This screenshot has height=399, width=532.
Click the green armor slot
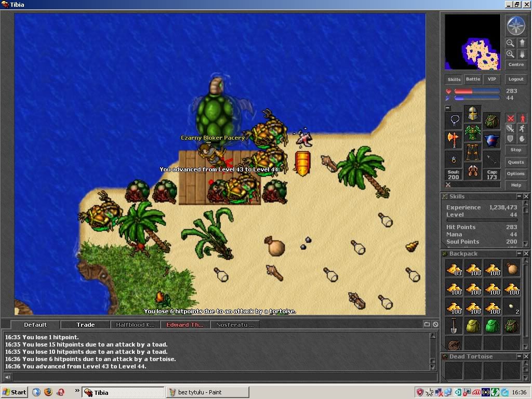473,132
